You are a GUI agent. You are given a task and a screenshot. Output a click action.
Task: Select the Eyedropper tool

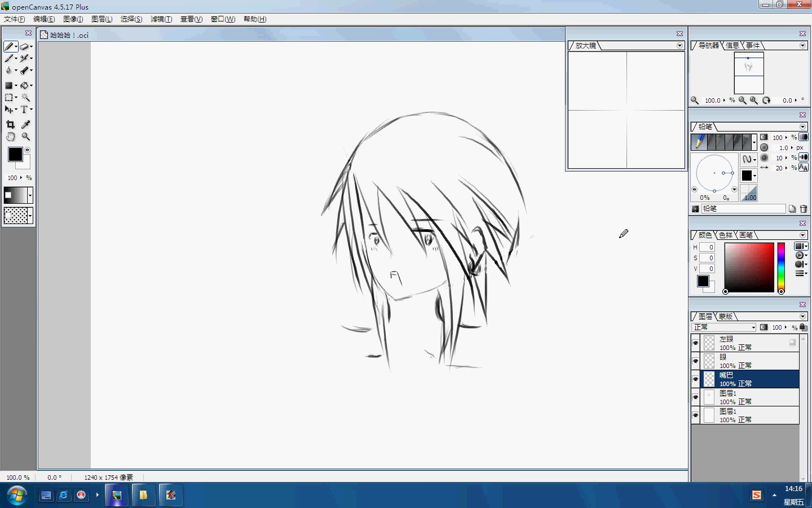pos(25,124)
